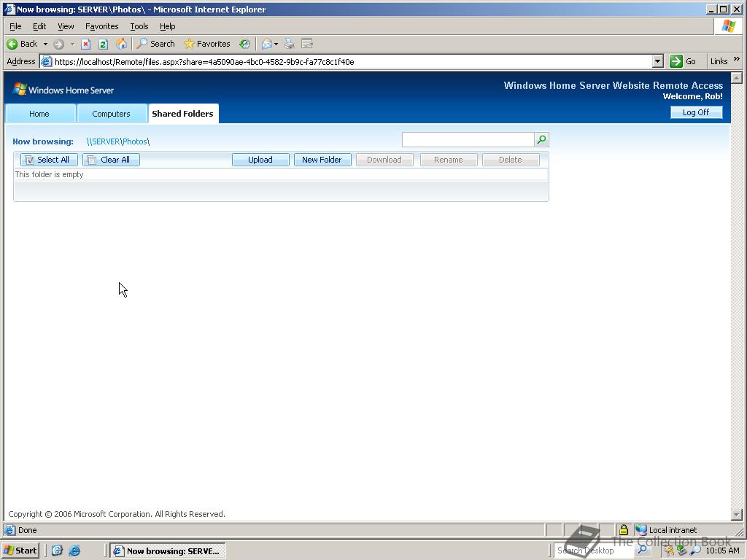Image resolution: width=747 pixels, height=560 pixels.
Task: Click the disabled Download button
Action: [384, 160]
